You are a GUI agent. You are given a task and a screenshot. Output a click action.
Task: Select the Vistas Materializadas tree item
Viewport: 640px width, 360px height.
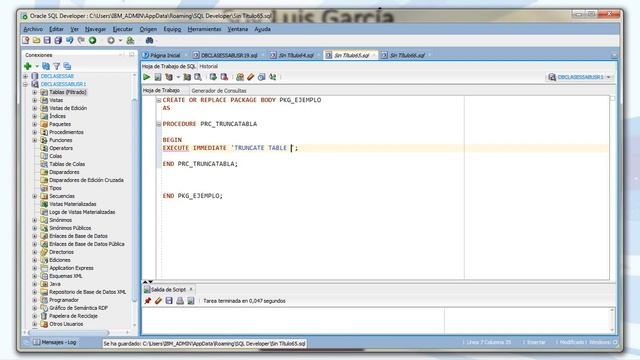click(73, 204)
